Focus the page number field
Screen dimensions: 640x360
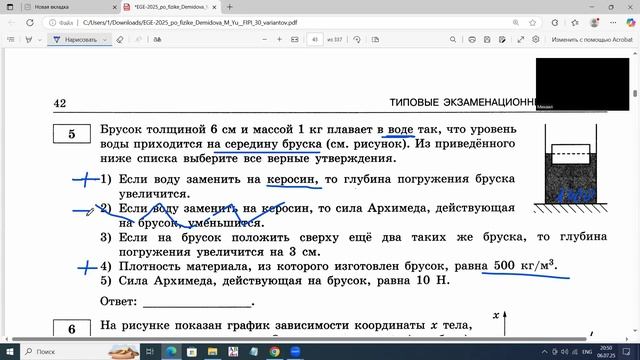point(315,40)
